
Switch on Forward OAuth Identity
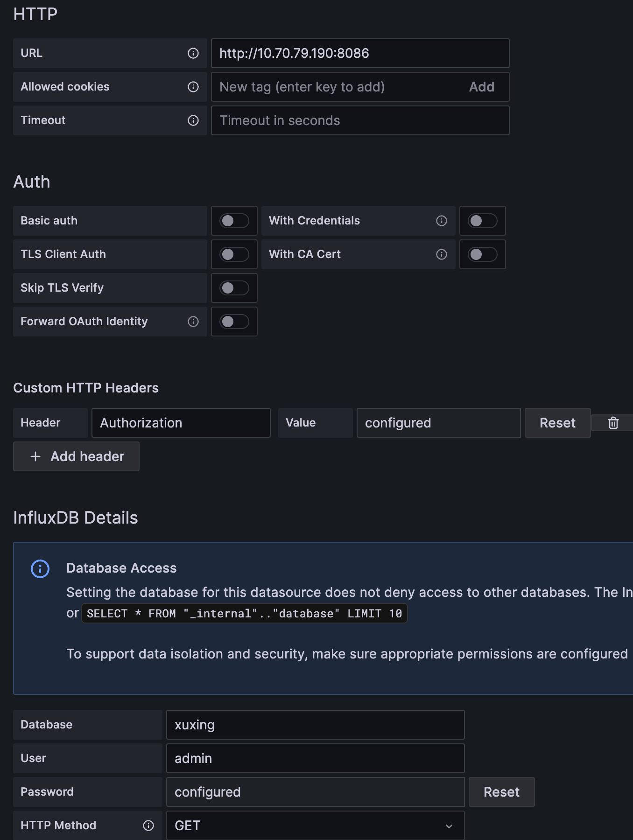[234, 322]
